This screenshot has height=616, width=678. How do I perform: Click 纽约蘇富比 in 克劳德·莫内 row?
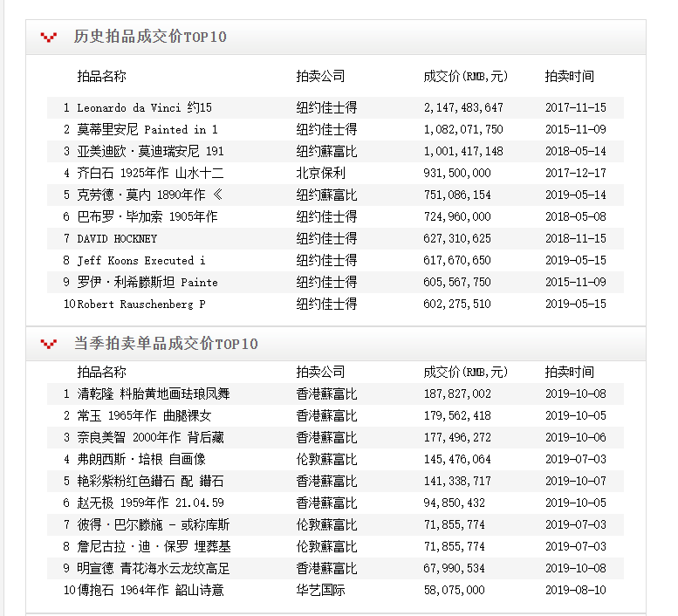pyautogui.click(x=326, y=195)
